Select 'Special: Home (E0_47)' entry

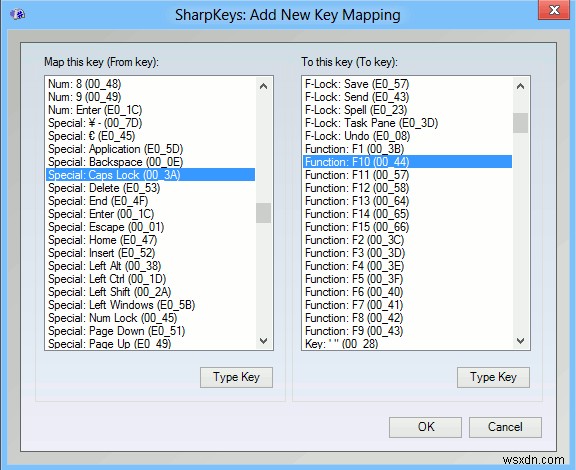pos(150,240)
